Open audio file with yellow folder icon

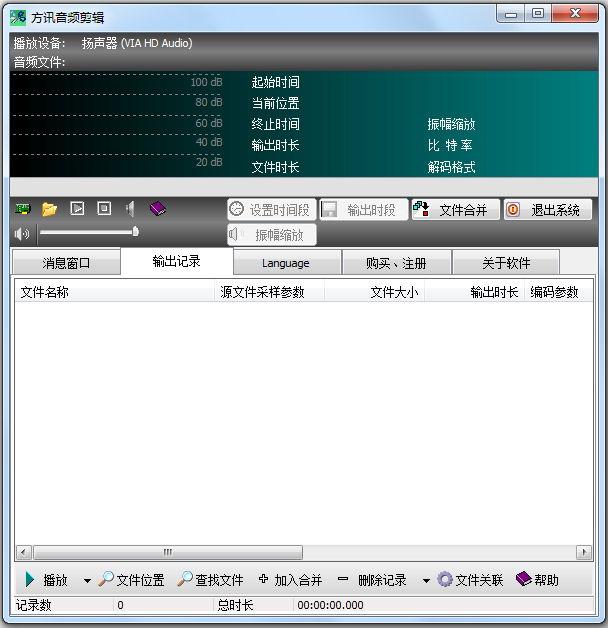pyautogui.click(x=50, y=209)
